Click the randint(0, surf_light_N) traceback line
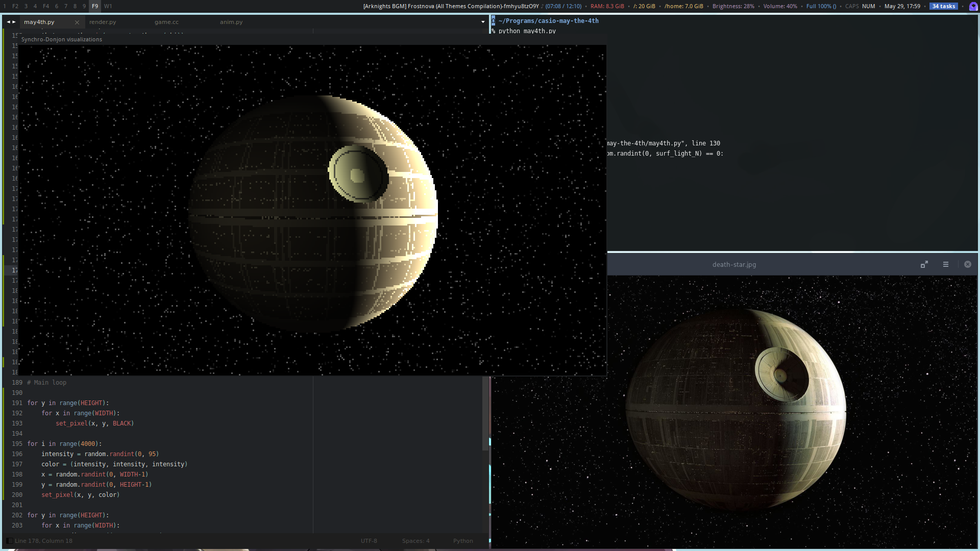Viewport: 980px width, 551px height. pyautogui.click(x=666, y=154)
